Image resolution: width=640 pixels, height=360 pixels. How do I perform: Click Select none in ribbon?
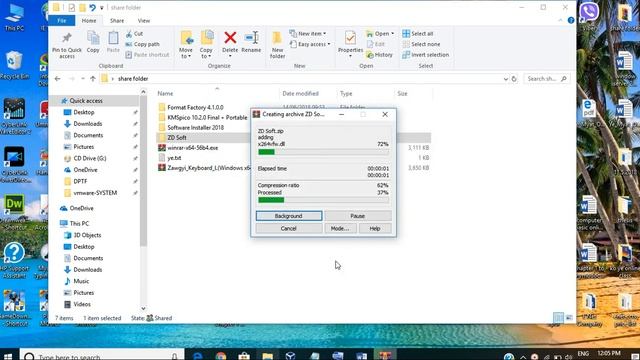click(x=421, y=44)
